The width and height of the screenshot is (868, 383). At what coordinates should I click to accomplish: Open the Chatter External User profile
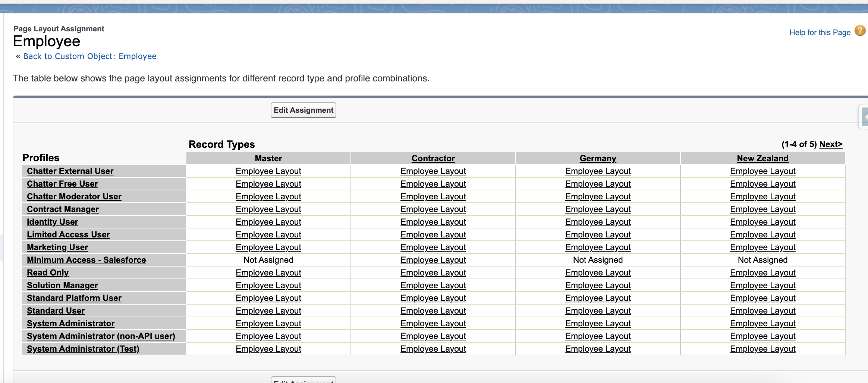[x=70, y=171]
